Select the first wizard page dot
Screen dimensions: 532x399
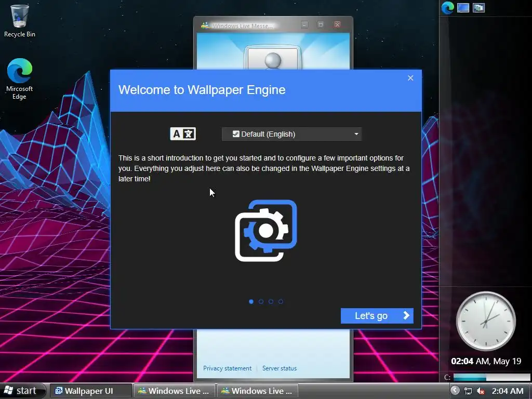pyautogui.click(x=251, y=301)
